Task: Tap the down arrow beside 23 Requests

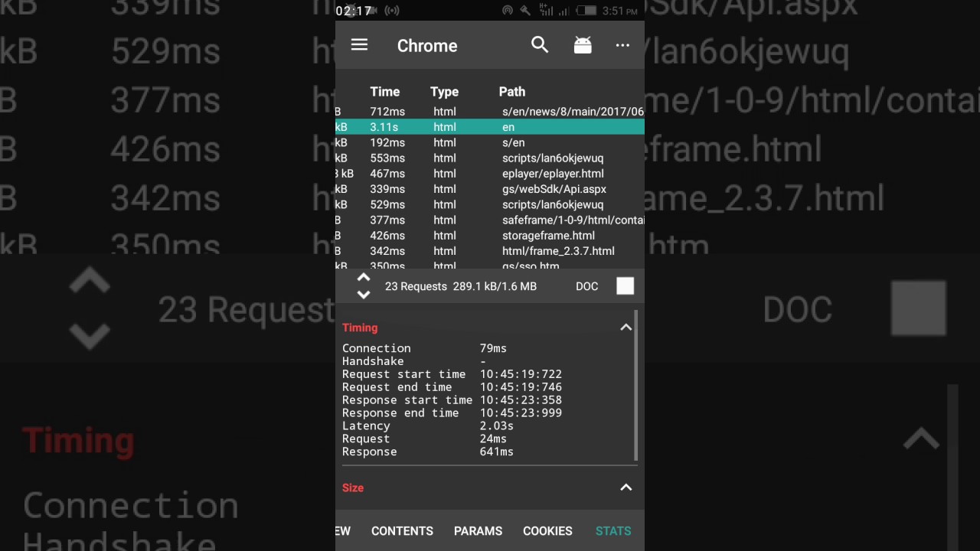Action: 364,294
